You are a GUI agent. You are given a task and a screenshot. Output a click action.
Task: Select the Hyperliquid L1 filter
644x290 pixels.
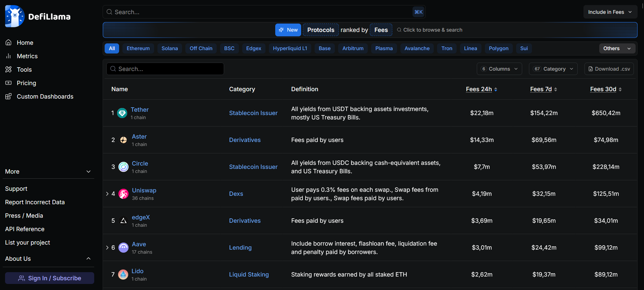290,48
